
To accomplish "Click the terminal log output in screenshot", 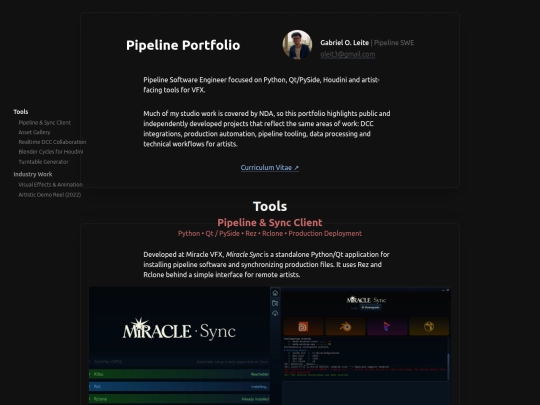I will click(x=365, y=358).
